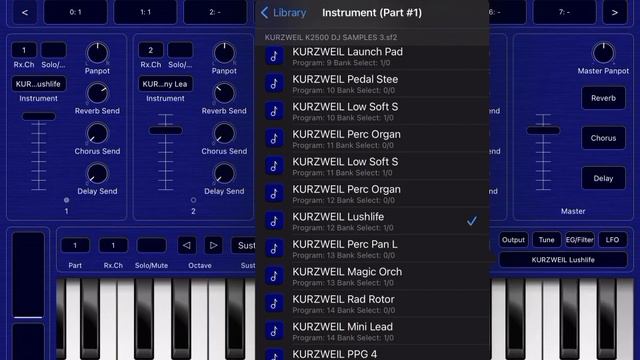The height and width of the screenshot is (360, 640).
Task: Open the LFO tab
Action: pos(612,240)
